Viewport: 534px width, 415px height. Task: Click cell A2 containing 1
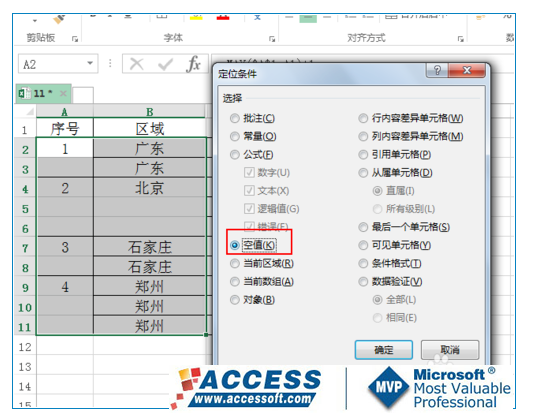[x=65, y=148]
